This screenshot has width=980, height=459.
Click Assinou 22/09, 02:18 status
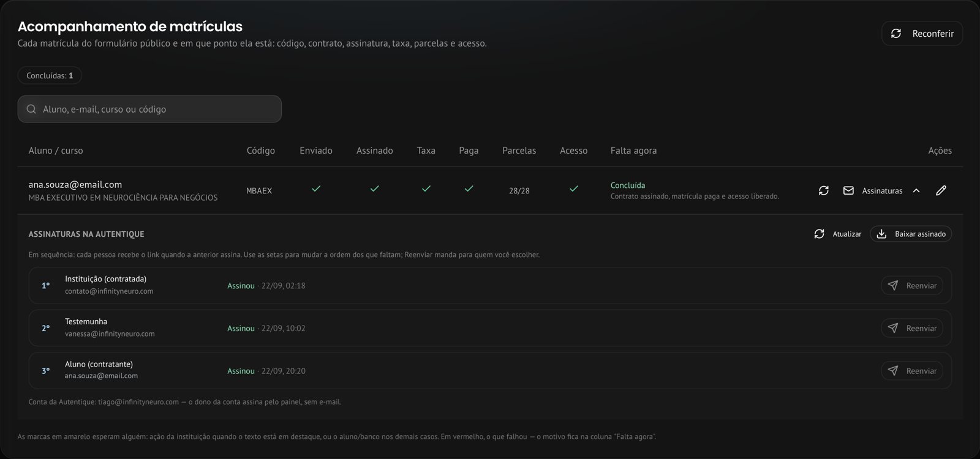click(266, 285)
